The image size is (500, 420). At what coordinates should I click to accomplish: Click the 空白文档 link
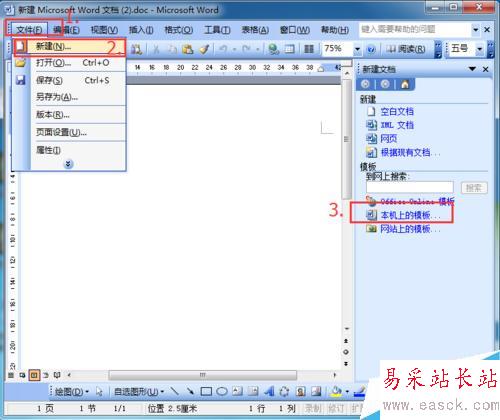pos(397,111)
